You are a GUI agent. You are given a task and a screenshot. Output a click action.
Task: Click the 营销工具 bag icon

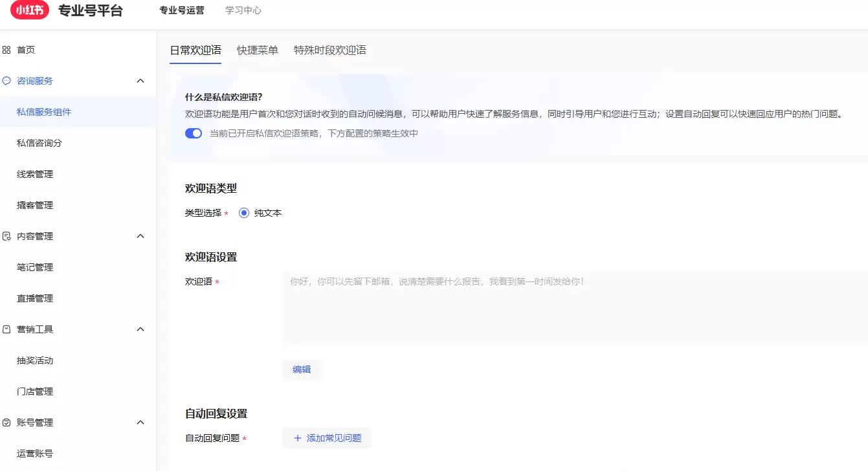(6, 329)
